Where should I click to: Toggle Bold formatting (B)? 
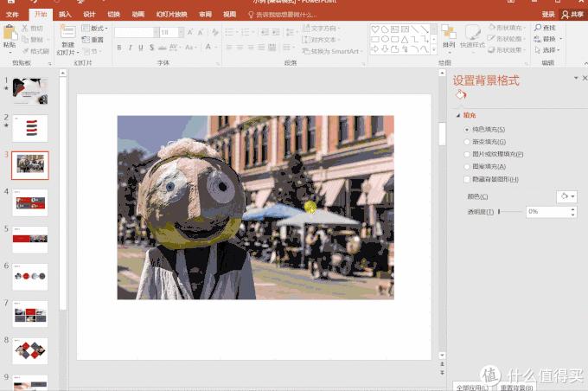[x=119, y=48]
